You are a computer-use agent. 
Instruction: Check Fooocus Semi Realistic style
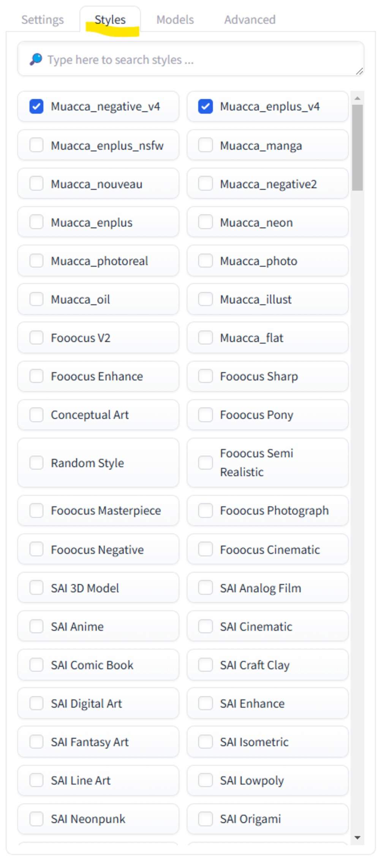(x=206, y=463)
